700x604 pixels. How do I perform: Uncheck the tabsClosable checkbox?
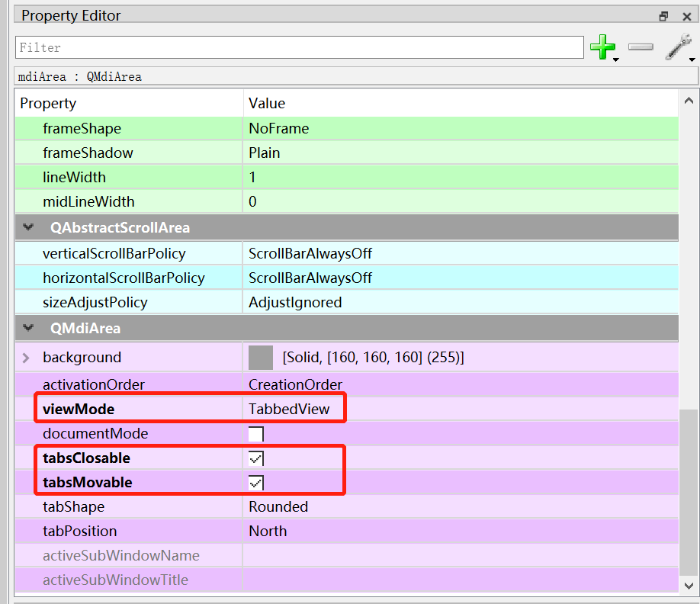[255, 458]
